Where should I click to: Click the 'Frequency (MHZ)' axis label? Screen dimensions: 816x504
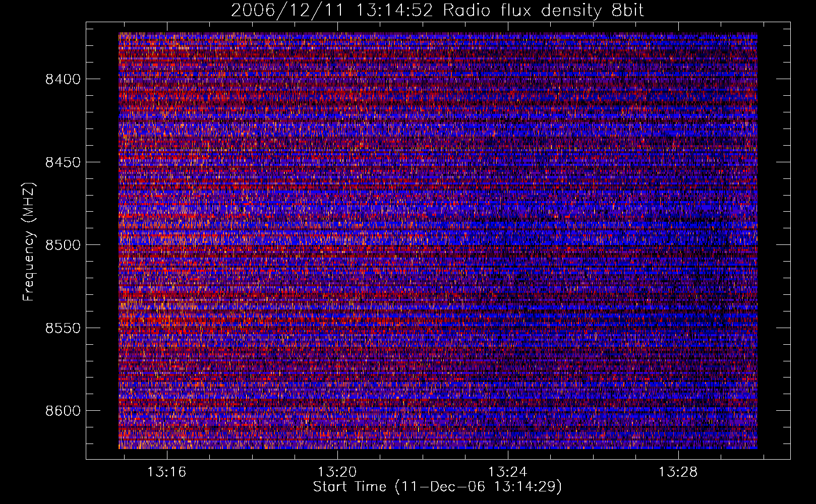click(29, 242)
